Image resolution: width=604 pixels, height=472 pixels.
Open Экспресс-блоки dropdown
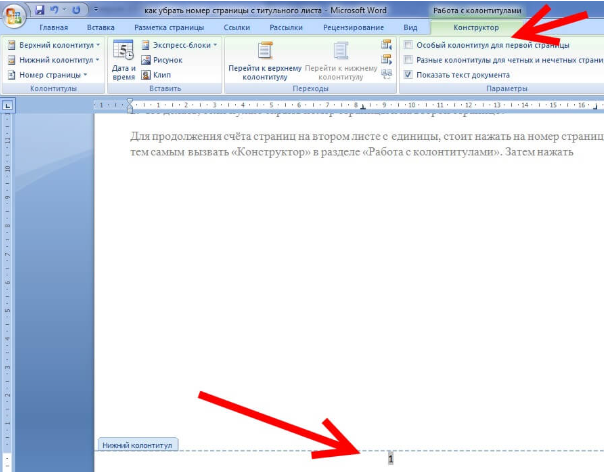click(181, 46)
